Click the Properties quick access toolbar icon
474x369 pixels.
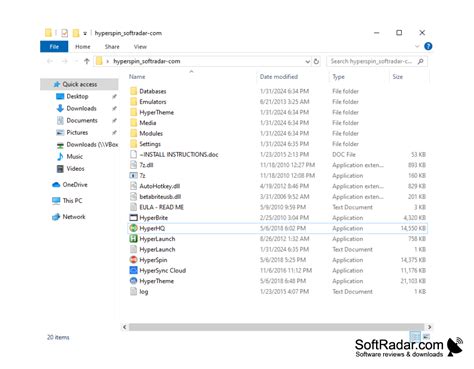[65, 33]
